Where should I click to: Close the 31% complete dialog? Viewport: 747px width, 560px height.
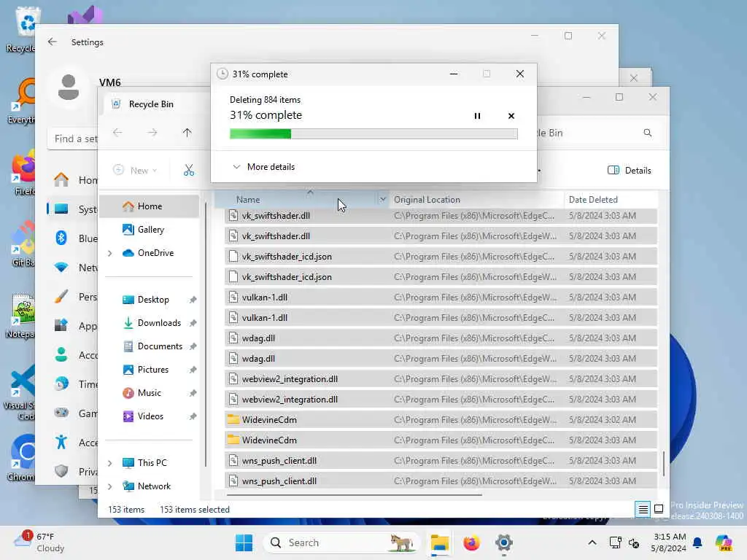click(x=519, y=74)
